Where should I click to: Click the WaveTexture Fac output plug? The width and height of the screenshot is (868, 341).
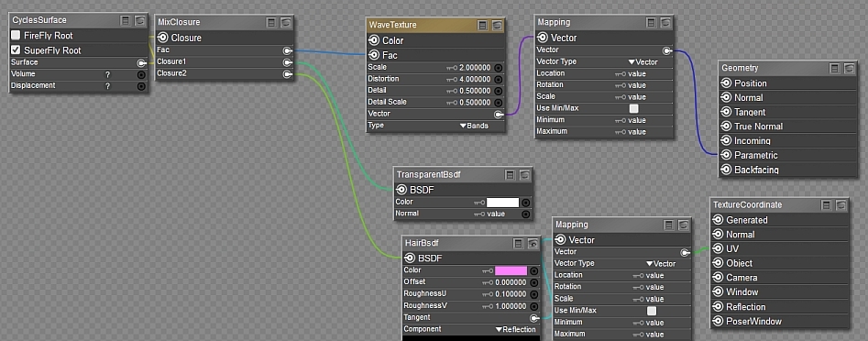[374, 55]
